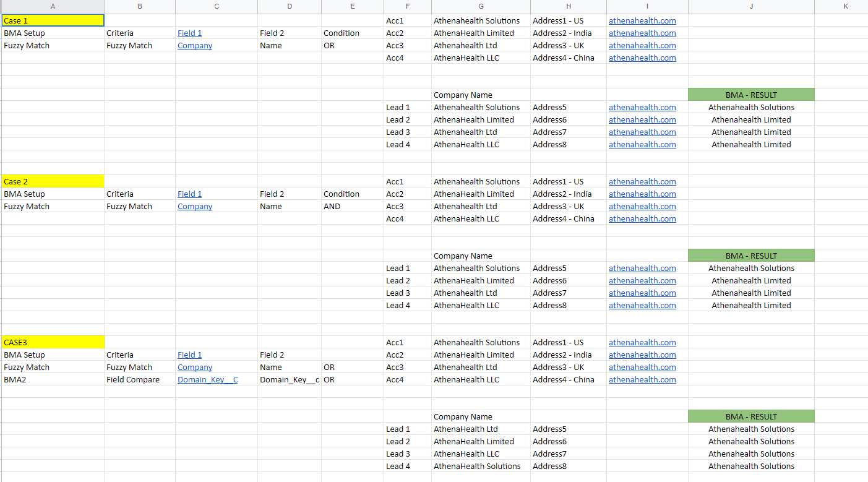Open the 'Company' link in Case 2
The height and width of the screenshot is (482, 868).
(x=195, y=206)
